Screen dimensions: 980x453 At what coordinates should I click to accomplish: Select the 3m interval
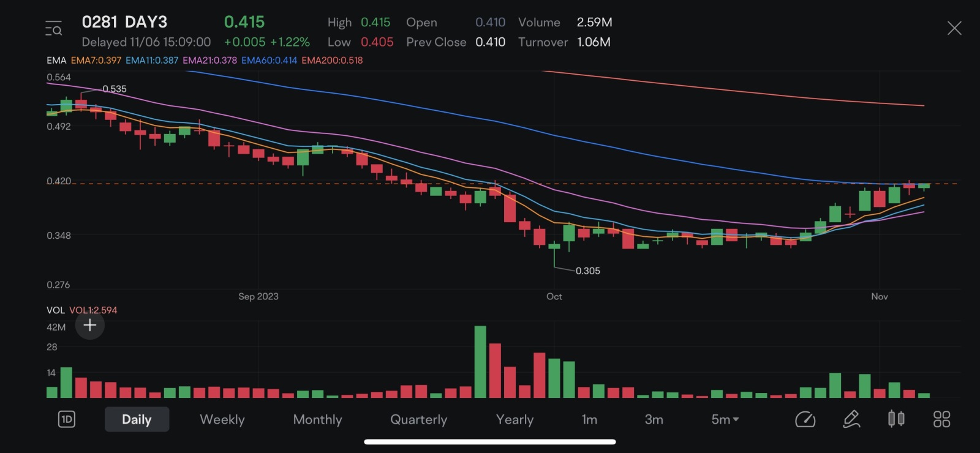coord(654,419)
